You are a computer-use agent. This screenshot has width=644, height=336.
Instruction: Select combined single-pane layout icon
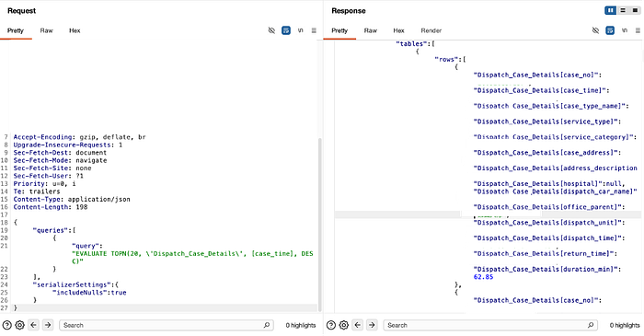pyautogui.click(x=635, y=10)
